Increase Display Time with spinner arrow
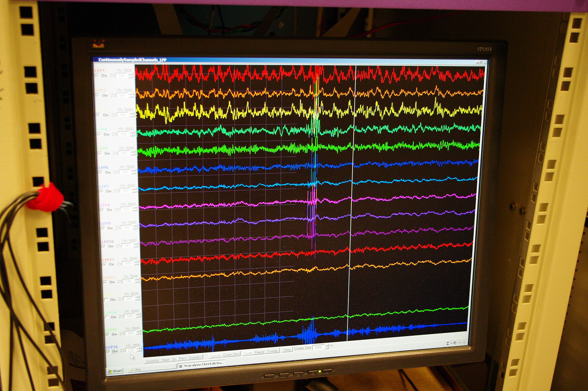588x391 pixels. (x=327, y=346)
